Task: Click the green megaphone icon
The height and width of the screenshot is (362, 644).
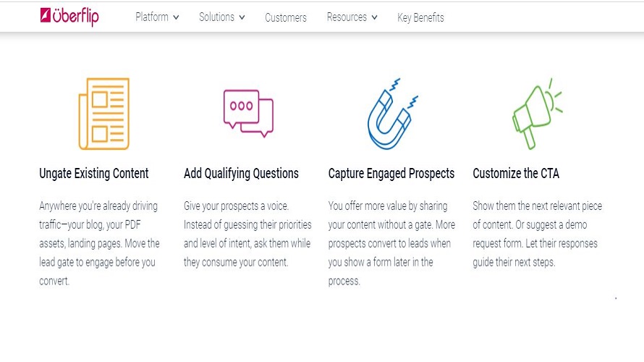Action: [x=537, y=114]
